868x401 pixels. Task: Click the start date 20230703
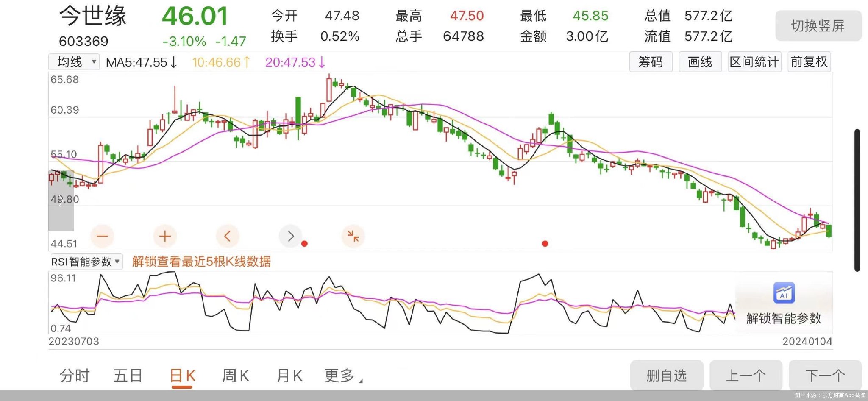[x=74, y=341]
